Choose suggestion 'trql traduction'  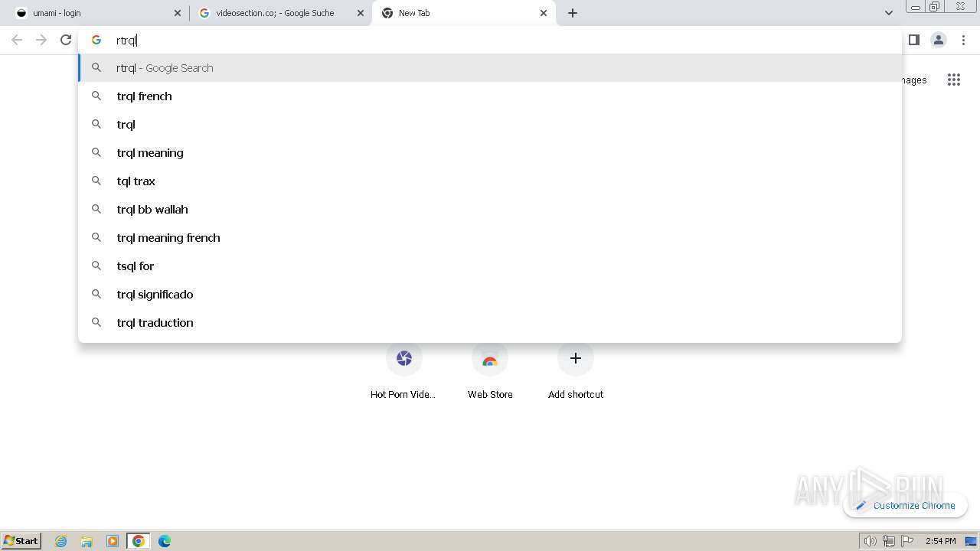[x=490, y=323]
